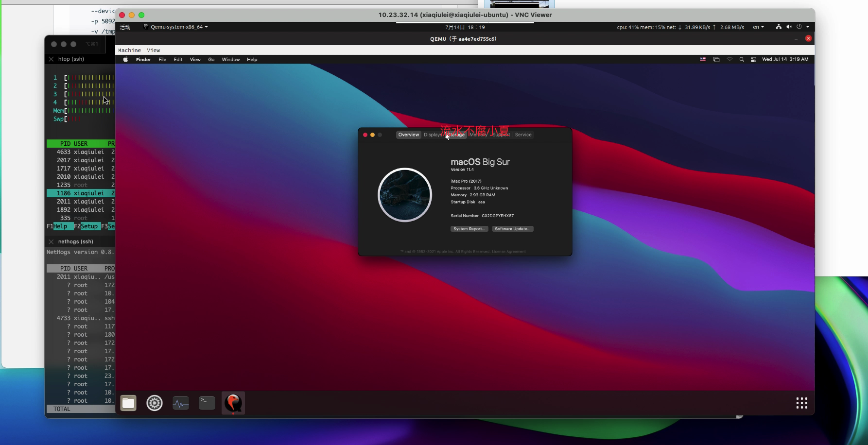Open the Edit menu in Finder
Viewport: 868px width, 445px height.
click(178, 59)
